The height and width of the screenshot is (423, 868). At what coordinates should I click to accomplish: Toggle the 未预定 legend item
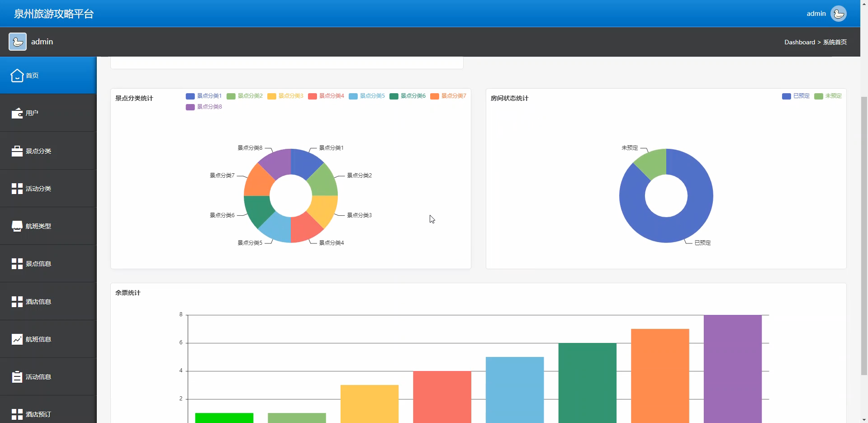[x=828, y=96]
